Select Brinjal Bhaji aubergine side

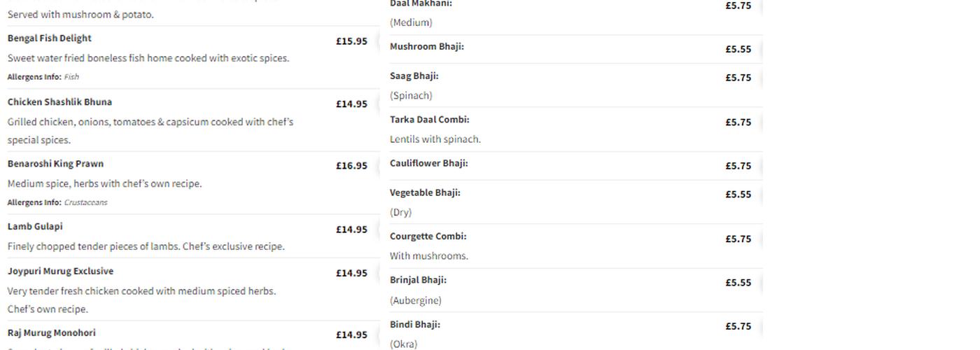(418, 281)
